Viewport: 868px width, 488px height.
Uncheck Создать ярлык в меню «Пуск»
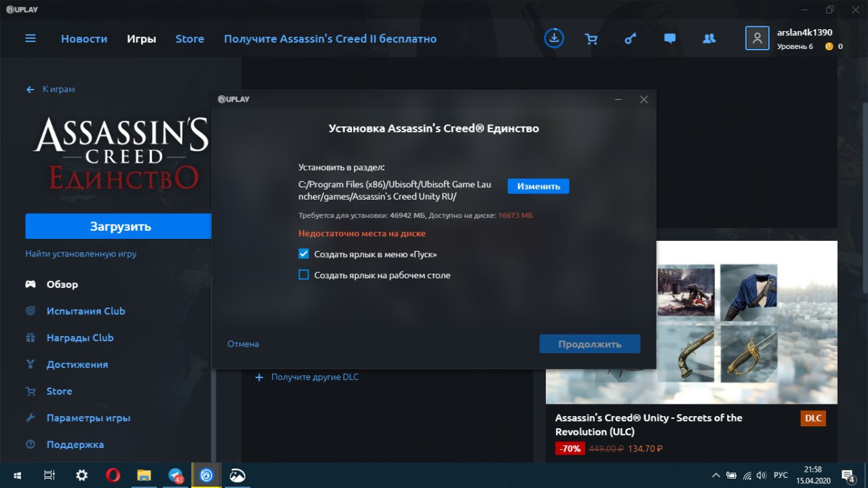pos(304,254)
